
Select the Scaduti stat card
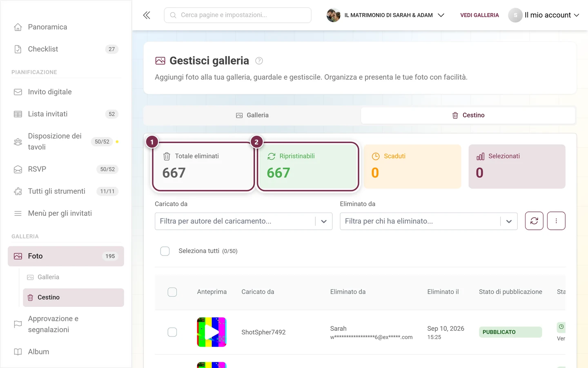(412, 166)
